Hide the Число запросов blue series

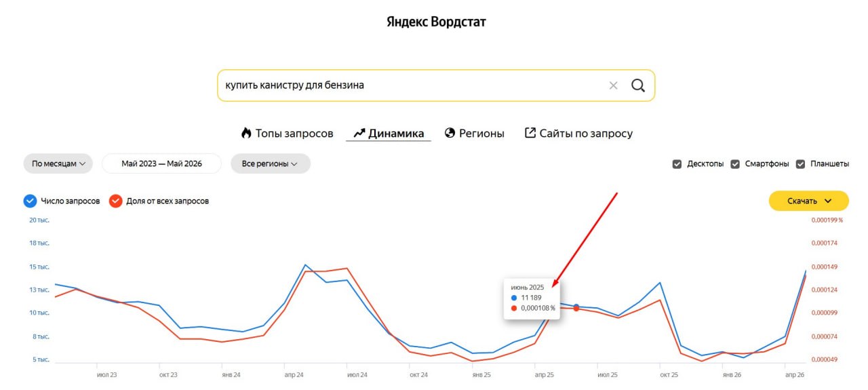click(x=30, y=201)
